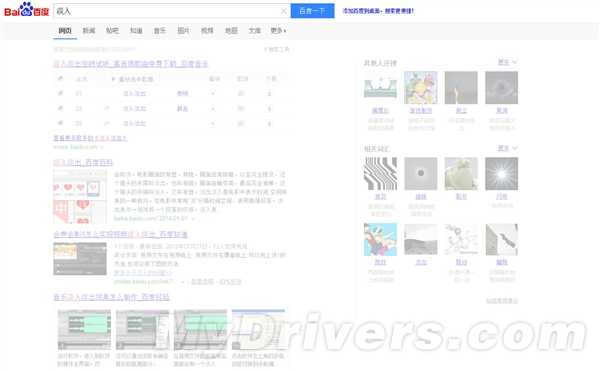Image resolution: width=600 pixels, height=371 pixels.
Task: Open the black-and-white striped pattern thumbnail
Action: click(380, 174)
